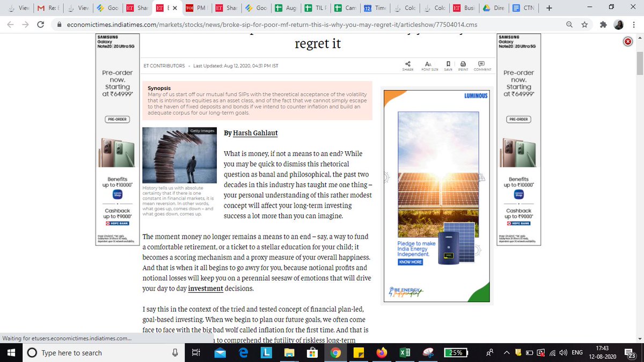This screenshot has height=362, width=644.
Task: Open the Chrome extensions puzzle icon
Action: coord(603,25)
